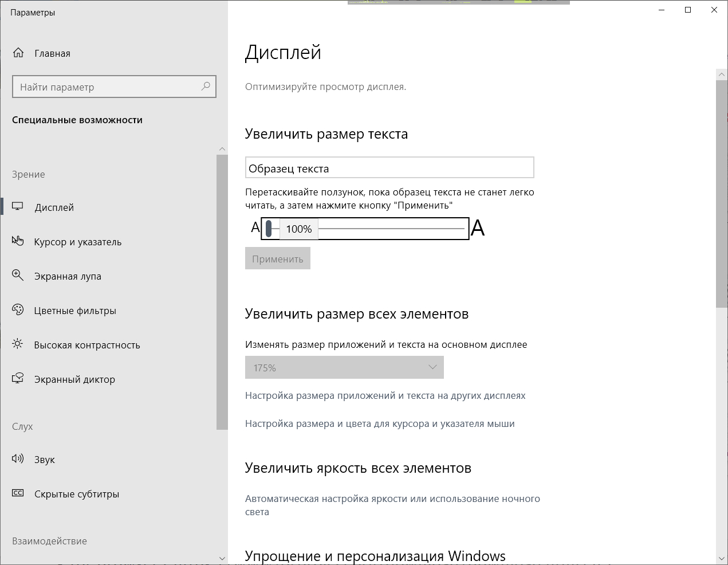Click the Дисплей monitor icon

[x=18, y=207]
